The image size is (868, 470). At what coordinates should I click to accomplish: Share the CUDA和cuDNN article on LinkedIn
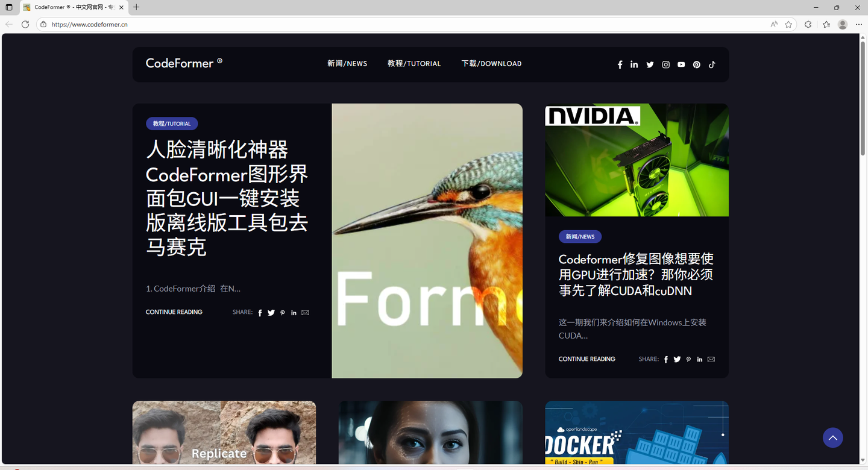[x=700, y=359]
